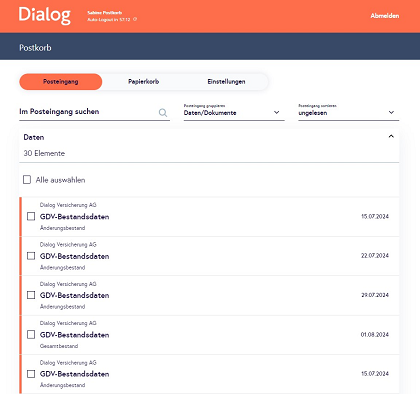This screenshot has height=394, width=420.
Task: Collapse the Daten section with the chevron
Action: point(391,136)
